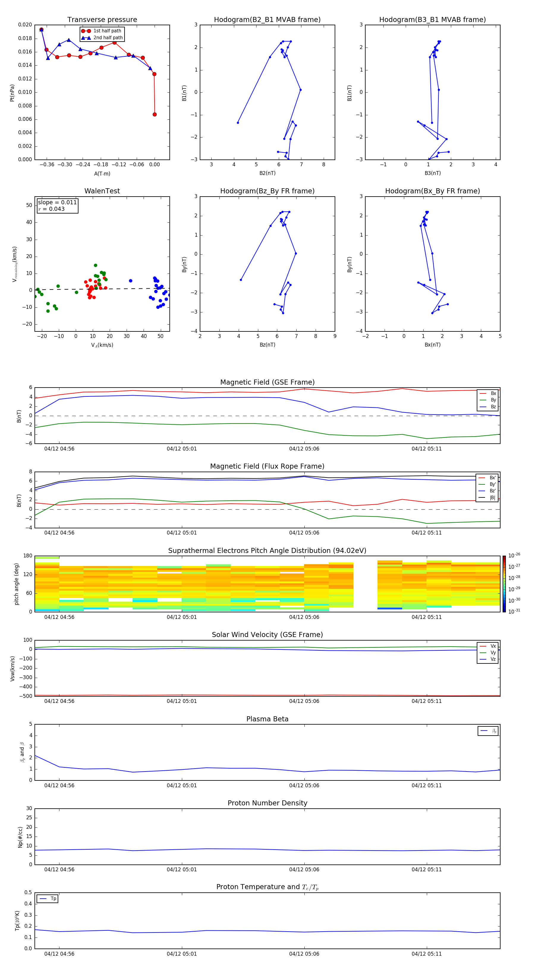Viewport: 535px width, 980px height.
Task: Click '04/12 05:01' tick under GSE magnetic field
Action: 182,449
